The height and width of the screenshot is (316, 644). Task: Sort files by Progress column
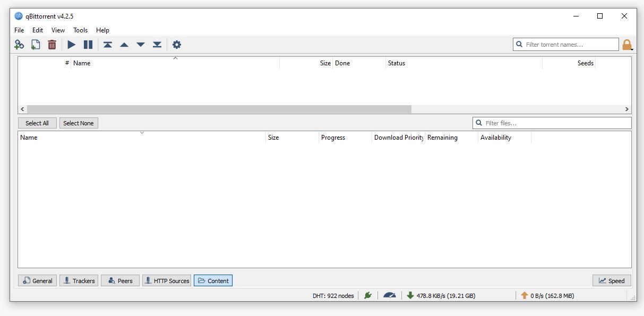coord(345,138)
